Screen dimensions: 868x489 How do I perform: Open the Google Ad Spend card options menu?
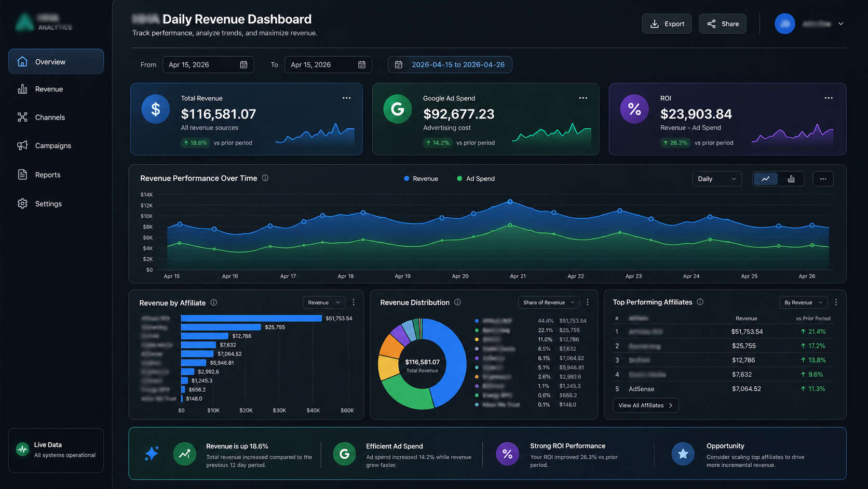(x=583, y=98)
